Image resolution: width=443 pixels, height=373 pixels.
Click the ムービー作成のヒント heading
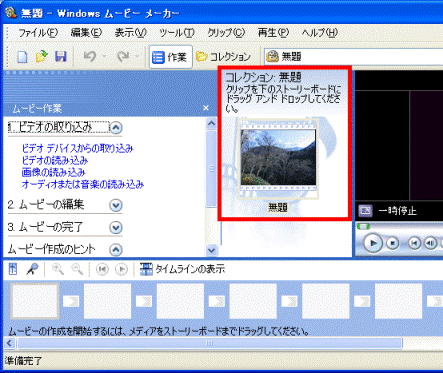tap(51, 249)
